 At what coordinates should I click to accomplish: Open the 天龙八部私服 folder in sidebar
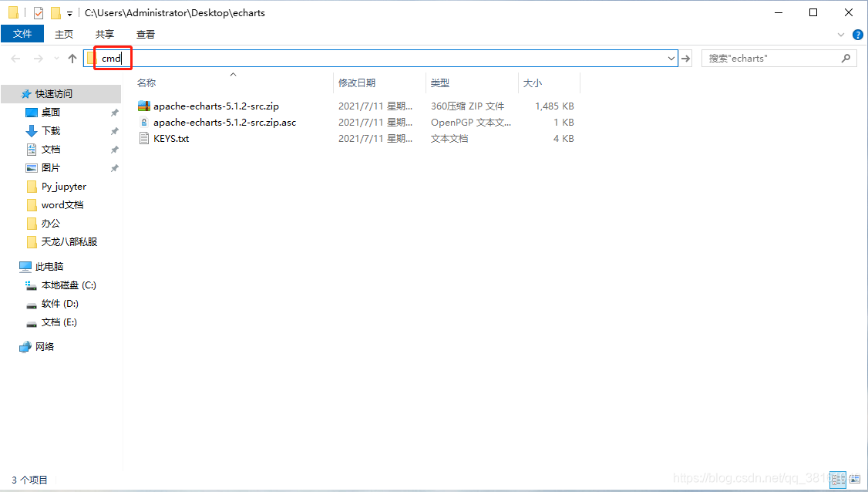coord(69,241)
